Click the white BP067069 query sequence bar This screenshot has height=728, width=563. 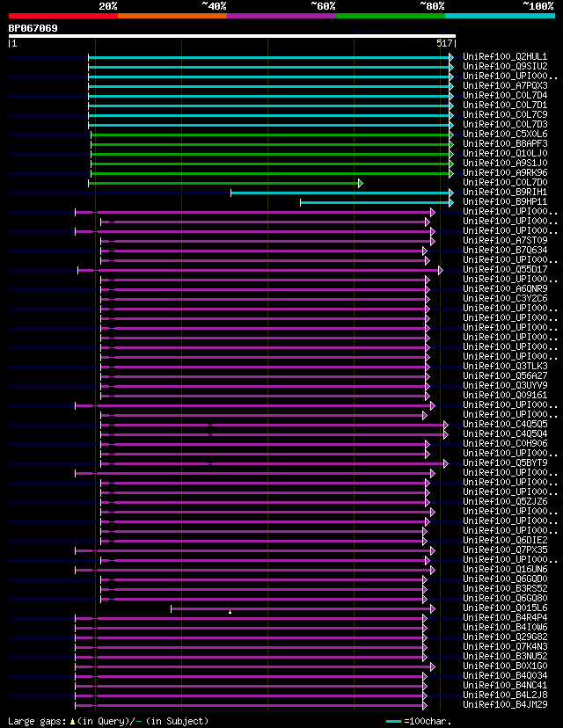pyautogui.click(x=231, y=36)
